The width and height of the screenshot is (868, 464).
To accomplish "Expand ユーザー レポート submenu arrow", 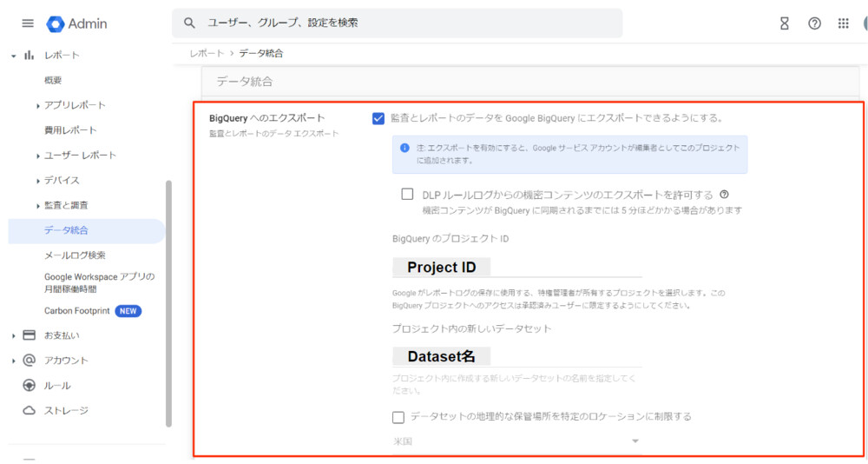I will (x=37, y=156).
